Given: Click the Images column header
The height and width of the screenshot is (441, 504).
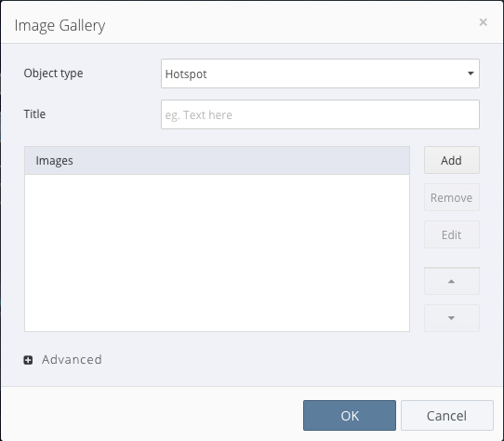Looking at the screenshot, I should pyautogui.click(x=217, y=161).
